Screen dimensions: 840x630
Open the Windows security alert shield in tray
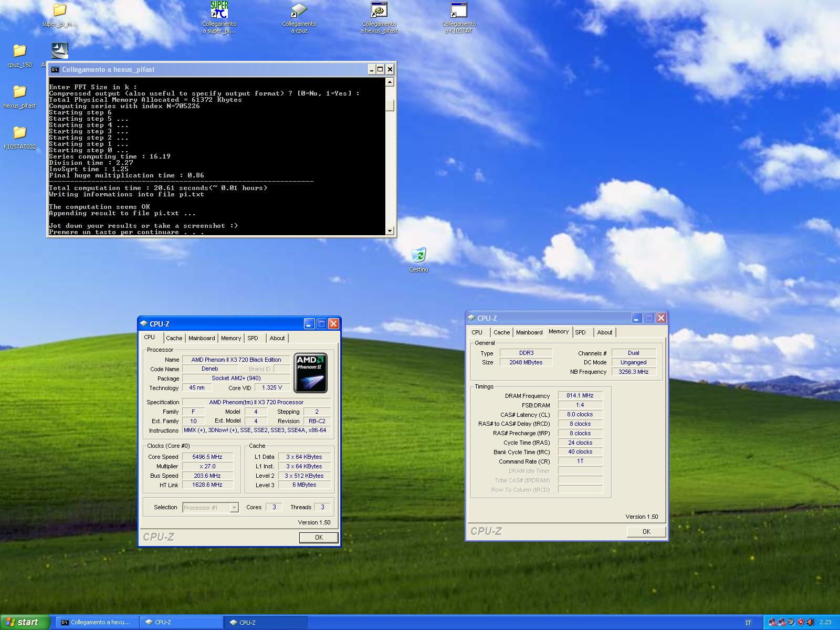[801, 622]
